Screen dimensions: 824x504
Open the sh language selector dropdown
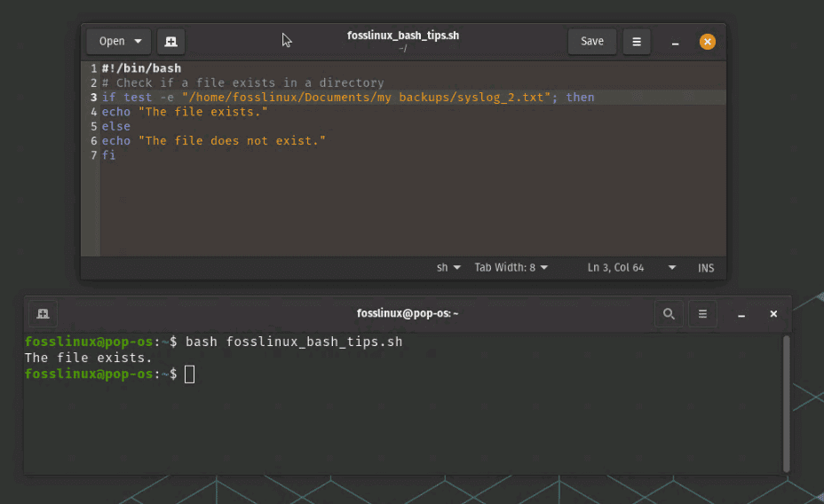pyautogui.click(x=448, y=268)
